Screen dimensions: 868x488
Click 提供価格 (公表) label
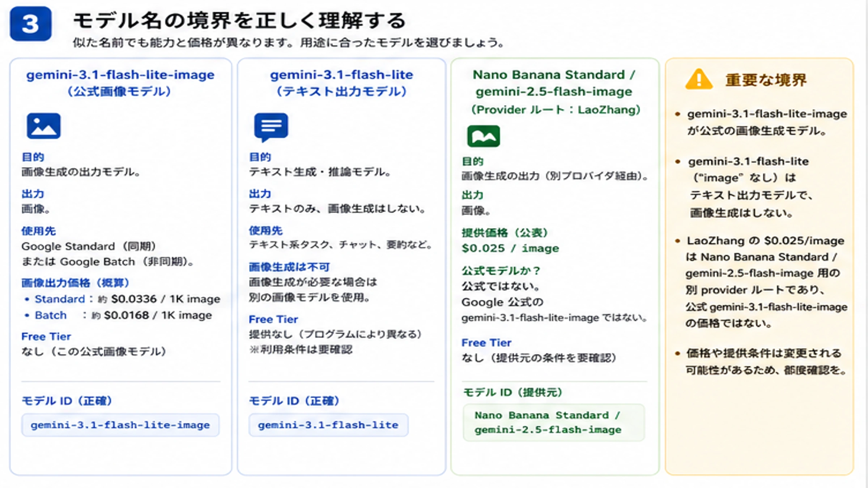505,233
